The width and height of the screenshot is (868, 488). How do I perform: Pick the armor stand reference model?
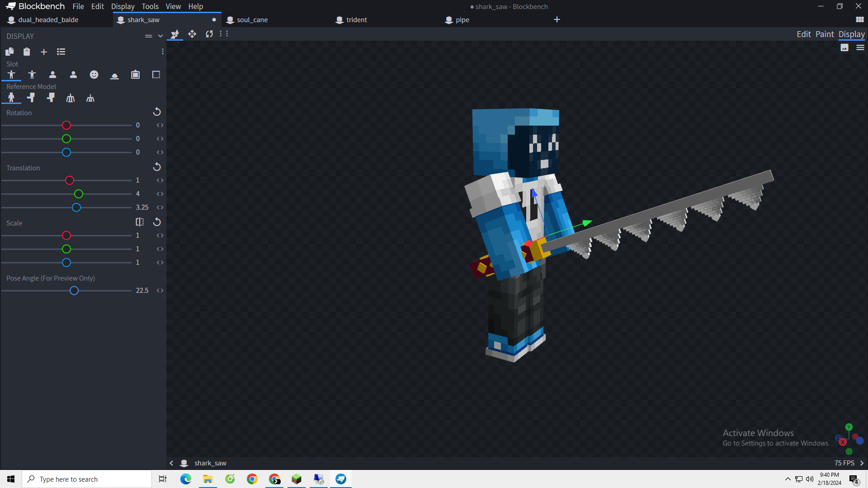click(x=71, y=98)
